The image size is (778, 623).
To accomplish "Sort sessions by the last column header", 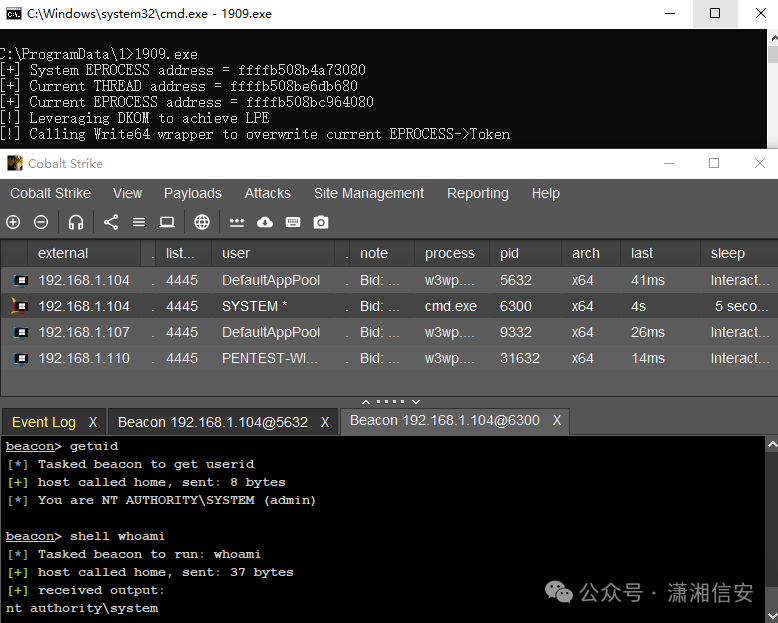I will [x=660, y=253].
